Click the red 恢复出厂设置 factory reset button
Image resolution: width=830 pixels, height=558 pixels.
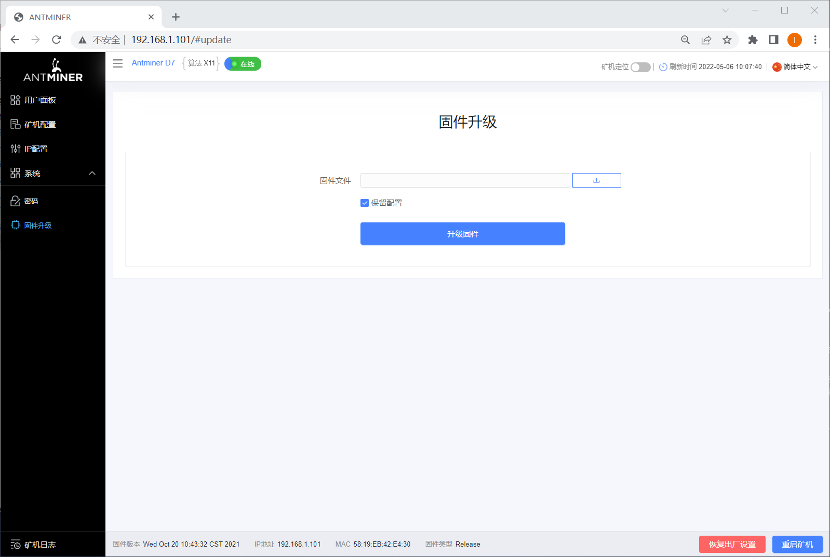click(x=732, y=544)
